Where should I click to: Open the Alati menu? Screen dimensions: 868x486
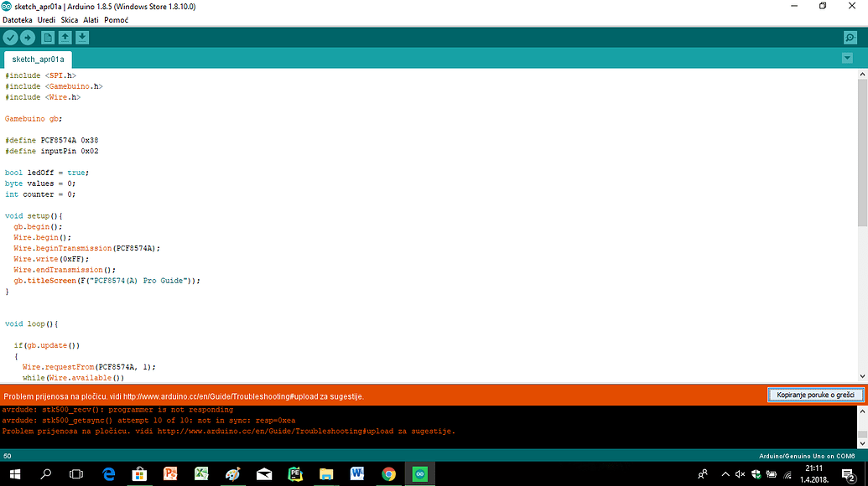tap(91, 19)
